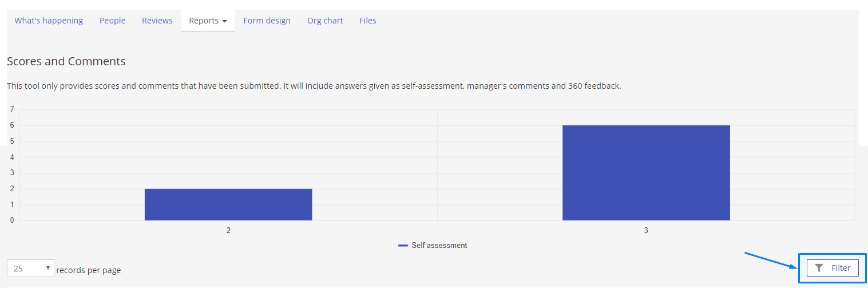Screen dimensions: 868x288
Task: Open the Reports dropdown tab
Action: [208, 21]
